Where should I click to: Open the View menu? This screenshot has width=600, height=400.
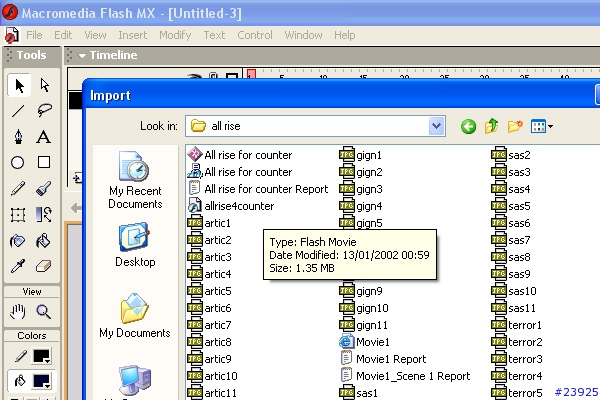95,35
